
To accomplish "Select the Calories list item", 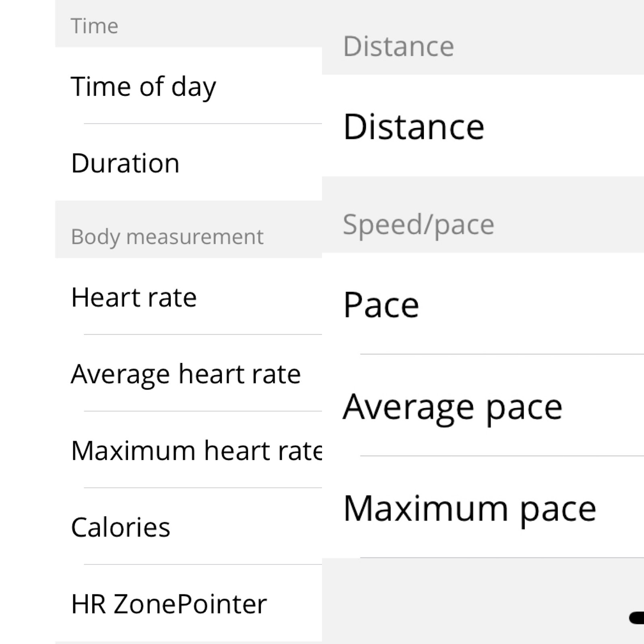I will click(120, 527).
